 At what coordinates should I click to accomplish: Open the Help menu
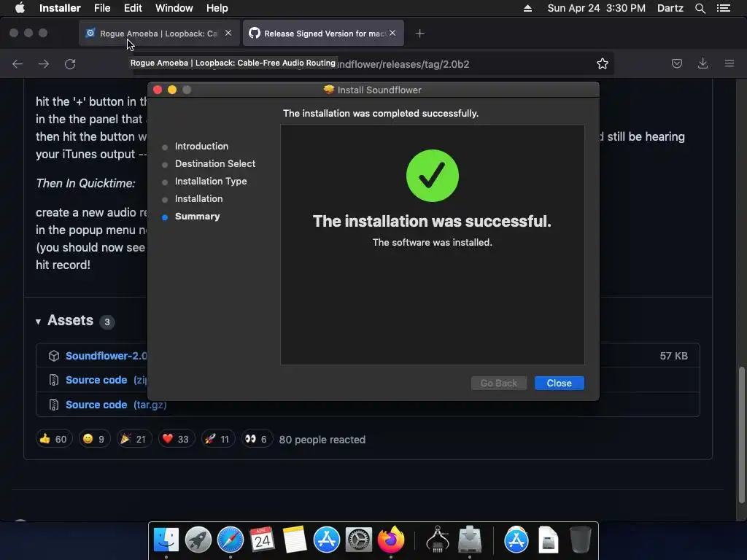pos(217,8)
